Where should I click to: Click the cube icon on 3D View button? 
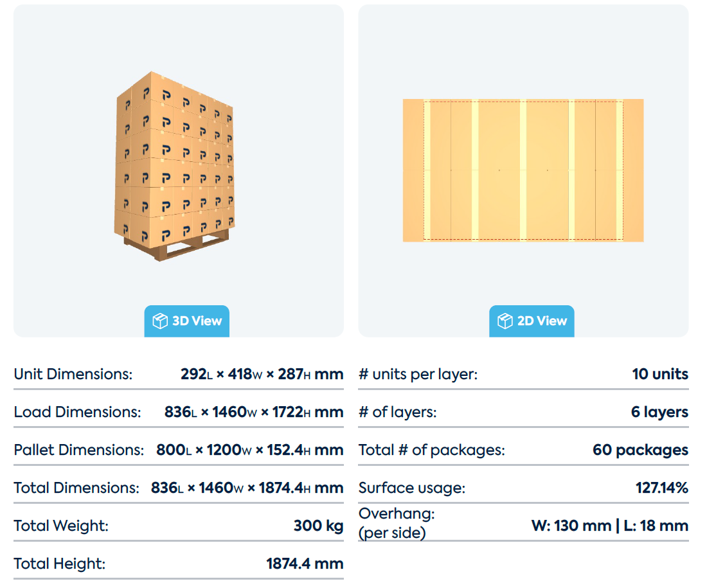point(159,321)
